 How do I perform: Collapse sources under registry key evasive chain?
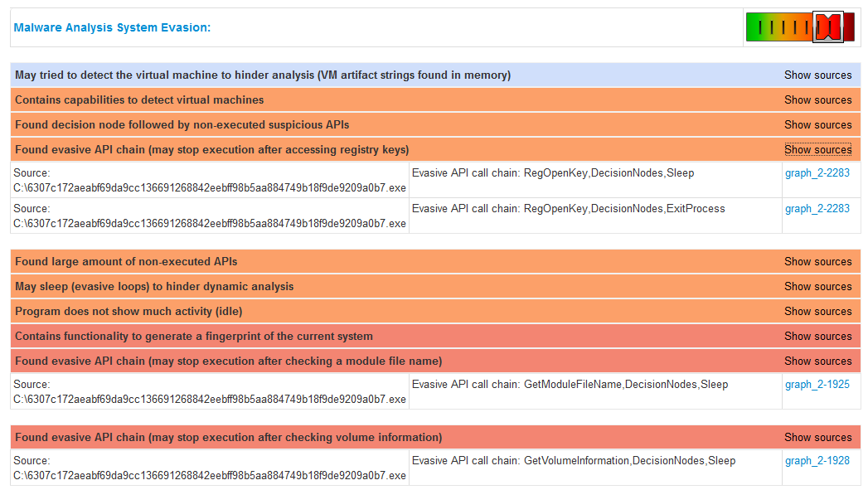(817, 149)
